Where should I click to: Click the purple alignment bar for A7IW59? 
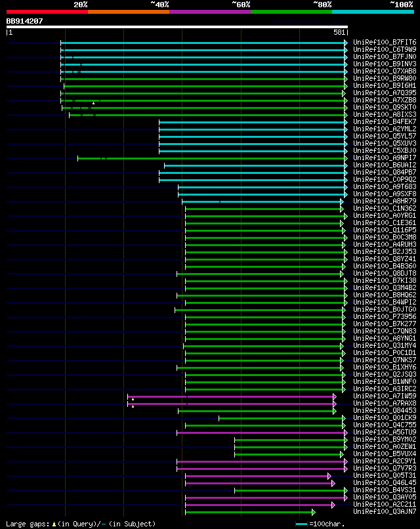(230, 396)
